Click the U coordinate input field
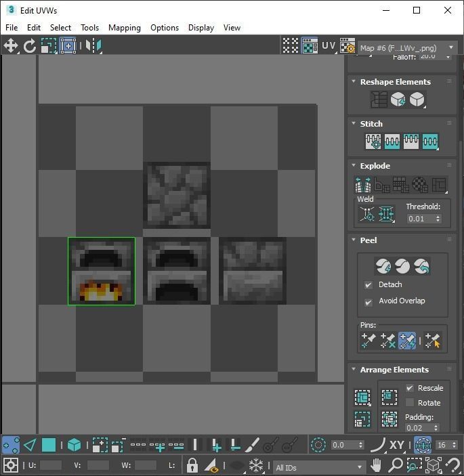The width and height of the screenshot is (464, 476). [x=50, y=465]
